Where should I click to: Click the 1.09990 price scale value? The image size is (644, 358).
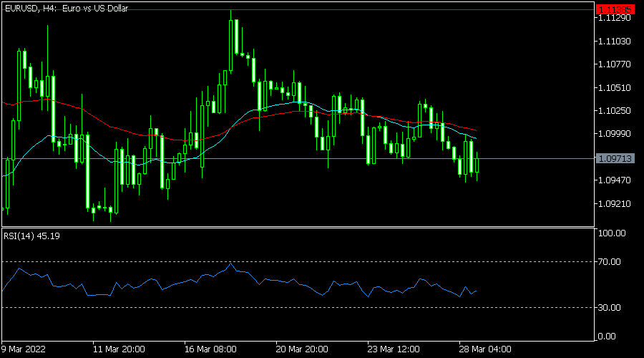(x=615, y=134)
